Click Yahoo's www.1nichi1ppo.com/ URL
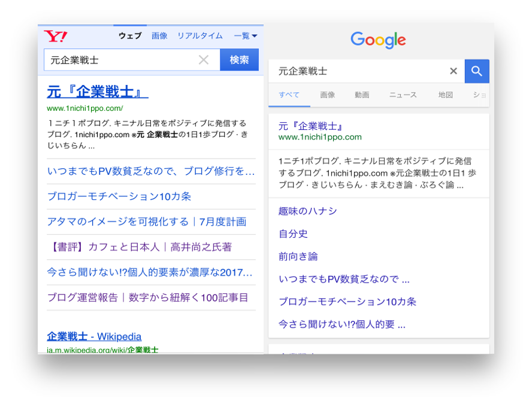The image size is (532, 407). (85, 108)
